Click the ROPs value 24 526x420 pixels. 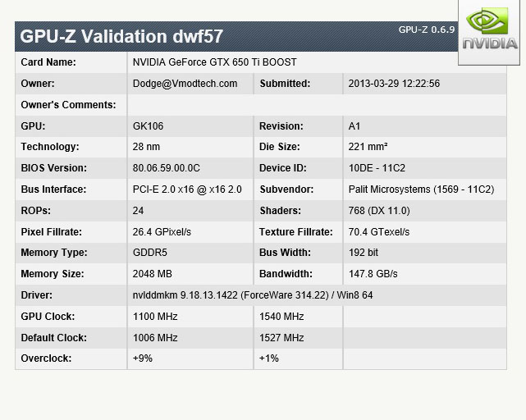(x=138, y=211)
